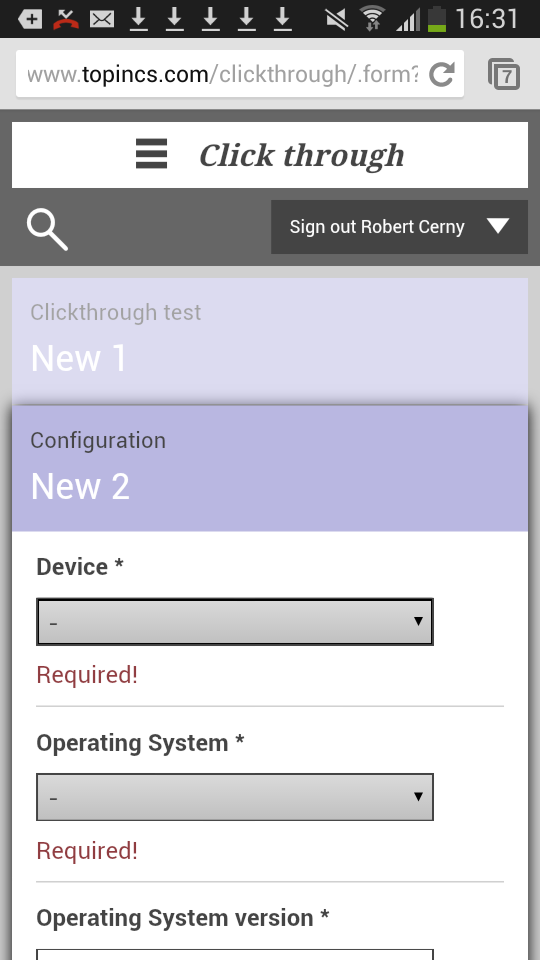Image resolution: width=540 pixels, height=960 pixels.
Task: Open the Device dropdown
Action: click(x=235, y=621)
